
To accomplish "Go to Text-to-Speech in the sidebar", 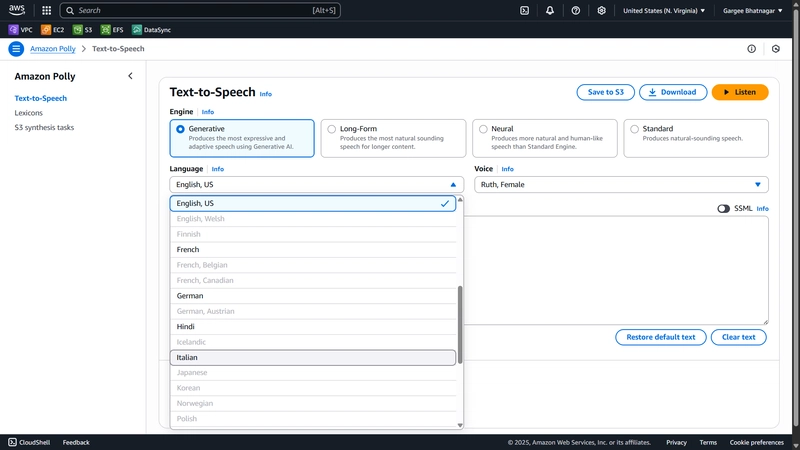I will (x=41, y=98).
